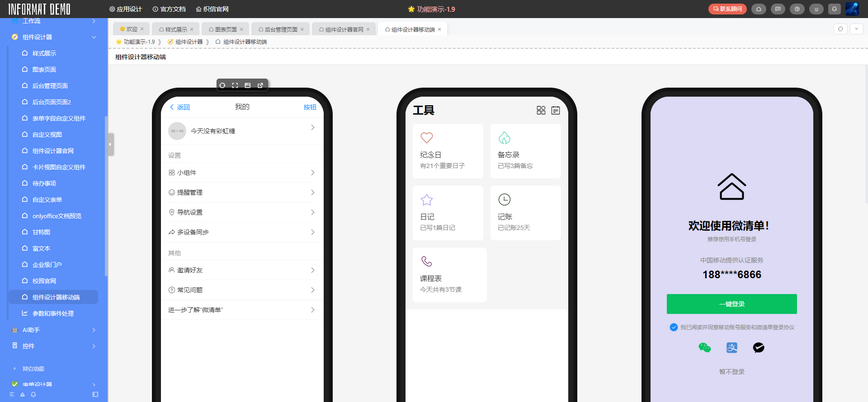Click the WeChat login icon
The width and height of the screenshot is (868, 402).
point(705,347)
